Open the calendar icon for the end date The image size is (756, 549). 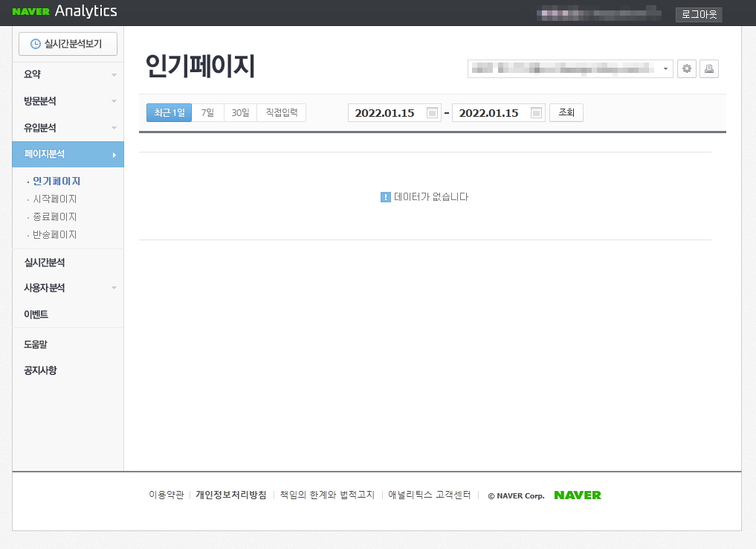[536, 112]
